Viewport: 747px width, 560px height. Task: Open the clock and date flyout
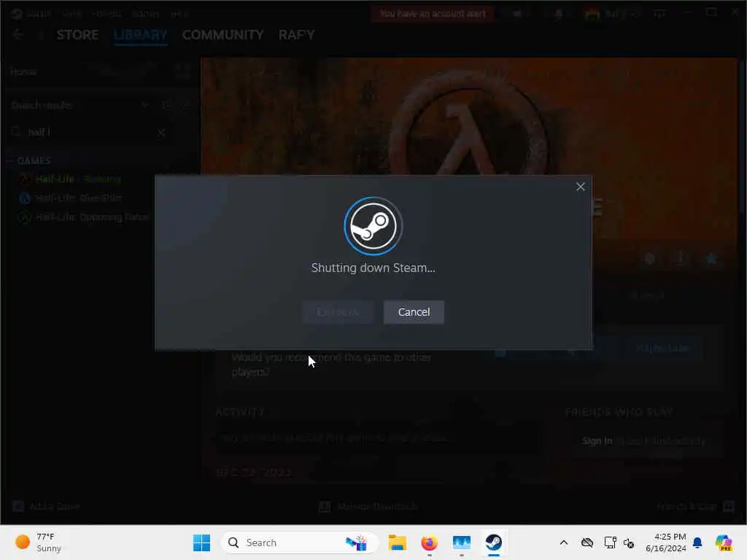[x=666, y=542]
